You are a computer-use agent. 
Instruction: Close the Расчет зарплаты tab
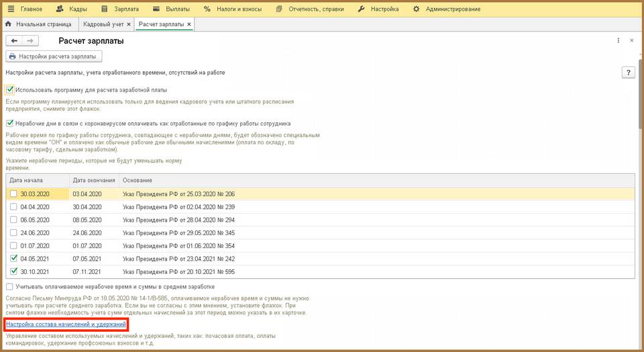pos(189,24)
